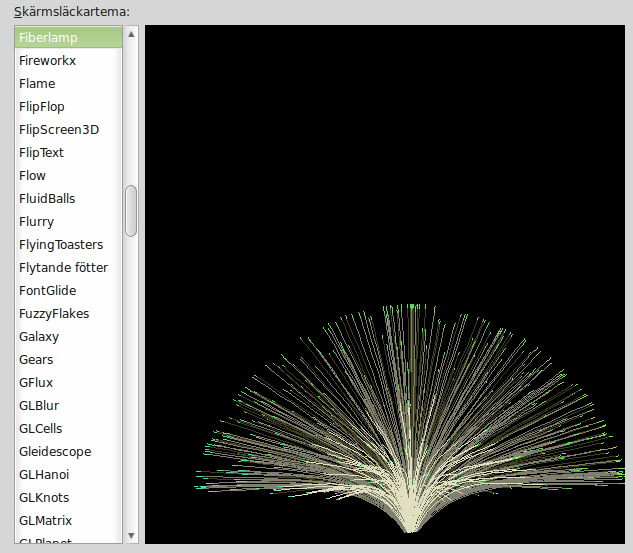Choose FlipText in the list
The image size is (633, 553).
coord(68,153)
